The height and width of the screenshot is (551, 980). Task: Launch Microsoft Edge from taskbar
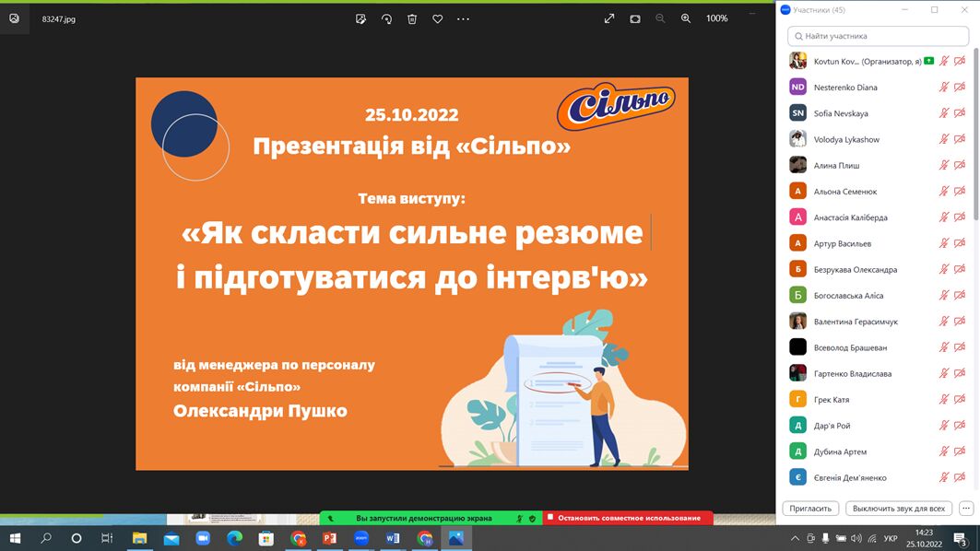coord(234,538)
